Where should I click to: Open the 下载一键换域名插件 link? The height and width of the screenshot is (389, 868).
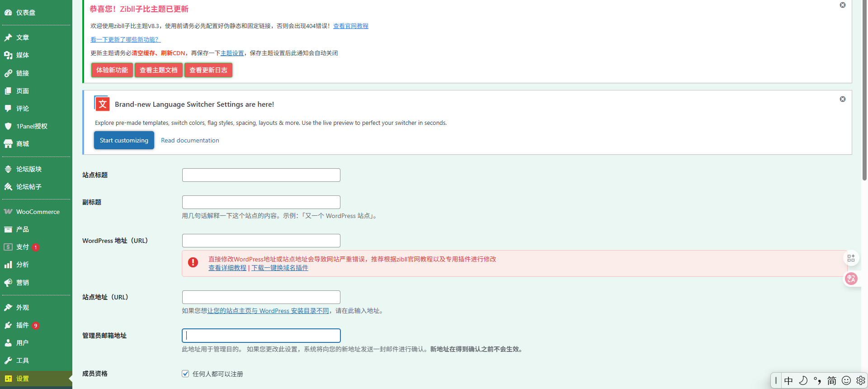280,268
